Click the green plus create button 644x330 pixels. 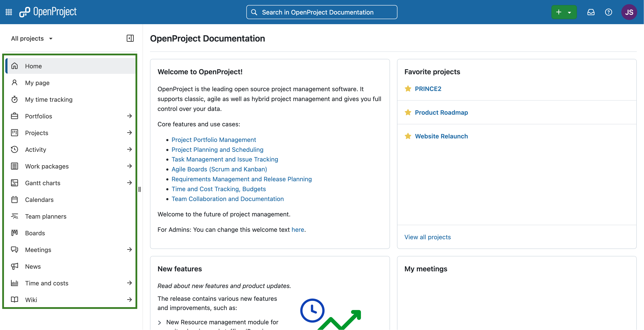559,12
